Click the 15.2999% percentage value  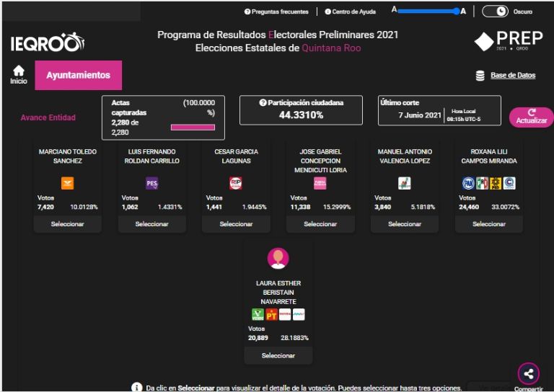tap(337, 207)
